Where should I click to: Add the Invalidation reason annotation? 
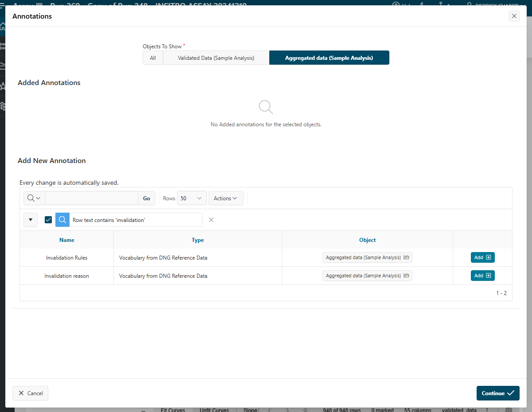[x=482, y=276]
